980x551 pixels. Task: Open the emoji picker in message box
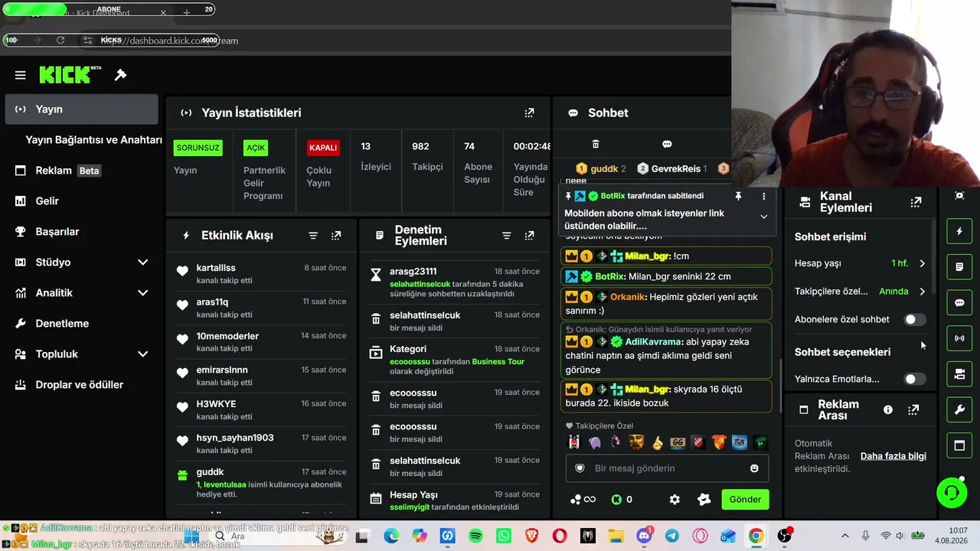[754, 468]
